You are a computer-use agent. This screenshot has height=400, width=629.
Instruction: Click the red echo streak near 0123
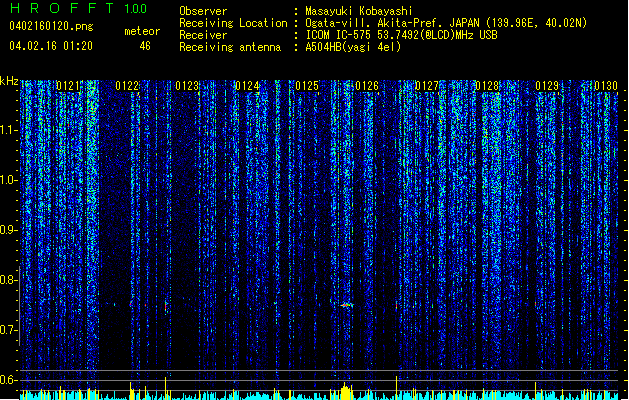(x=165, y=307)
